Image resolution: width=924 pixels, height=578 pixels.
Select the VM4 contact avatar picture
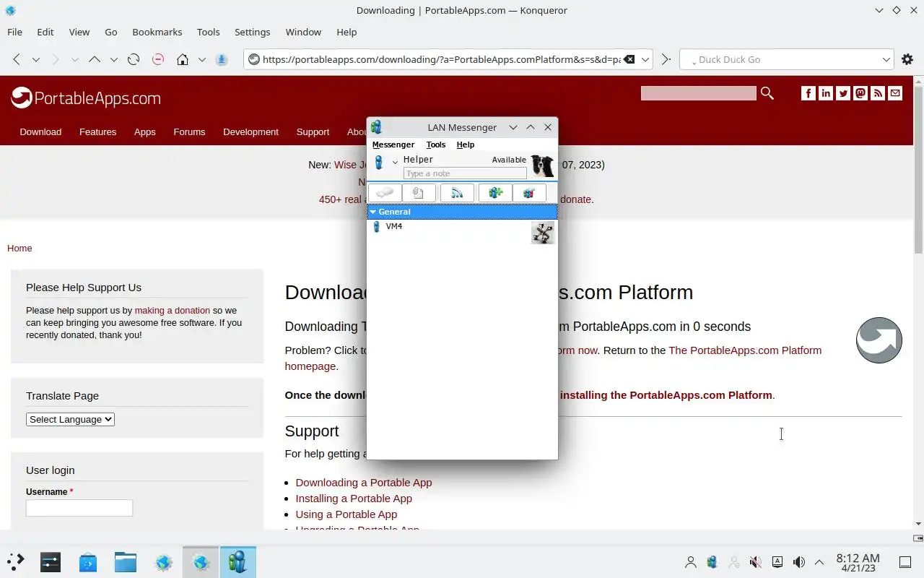click(543, 233)
